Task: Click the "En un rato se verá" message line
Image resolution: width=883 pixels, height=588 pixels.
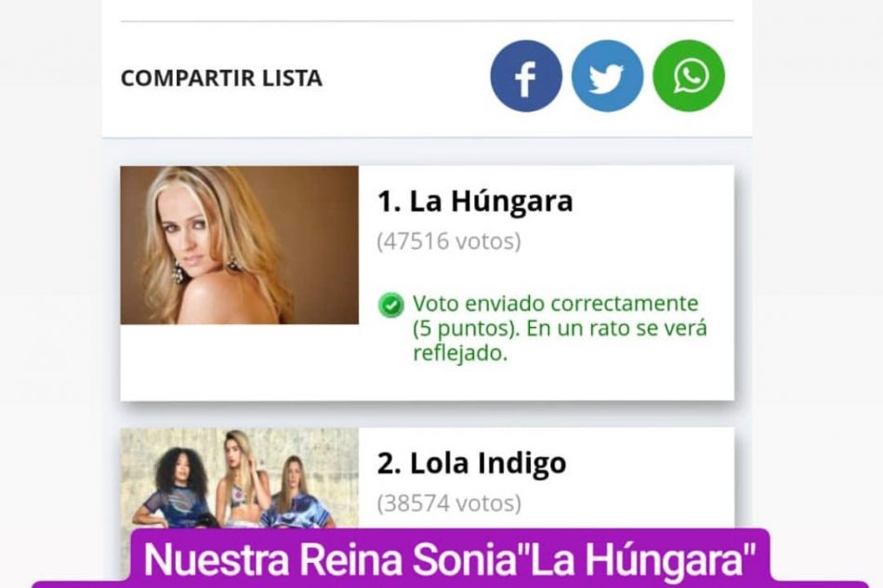Action: pos(616,328)
